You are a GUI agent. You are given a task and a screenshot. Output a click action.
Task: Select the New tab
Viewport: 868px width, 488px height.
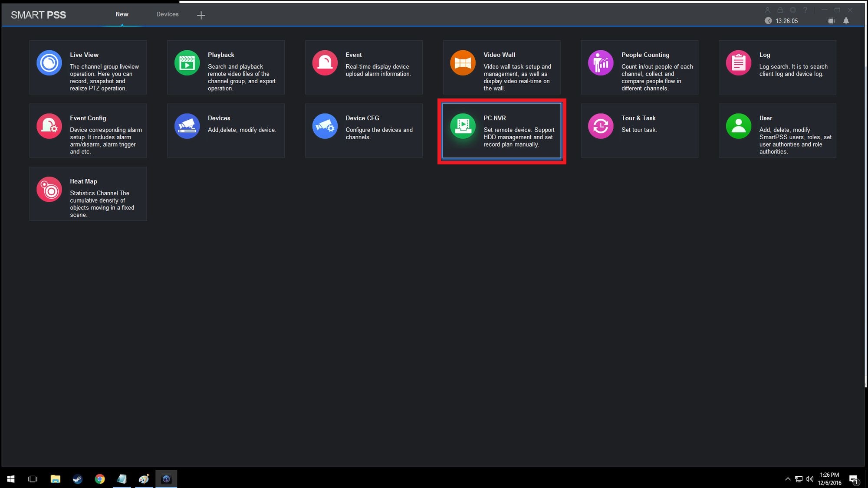click(x=122, y=14)
